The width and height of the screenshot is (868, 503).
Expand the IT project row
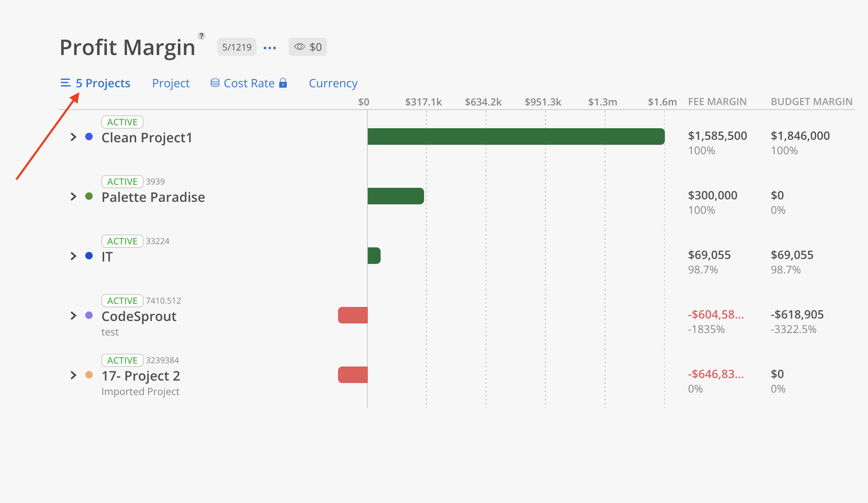[x=73, y=256]
